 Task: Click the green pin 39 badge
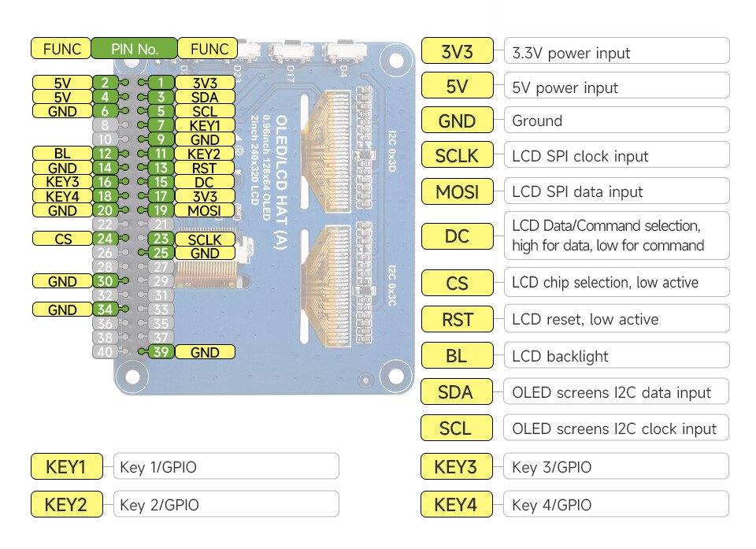(x=161, y=351)
